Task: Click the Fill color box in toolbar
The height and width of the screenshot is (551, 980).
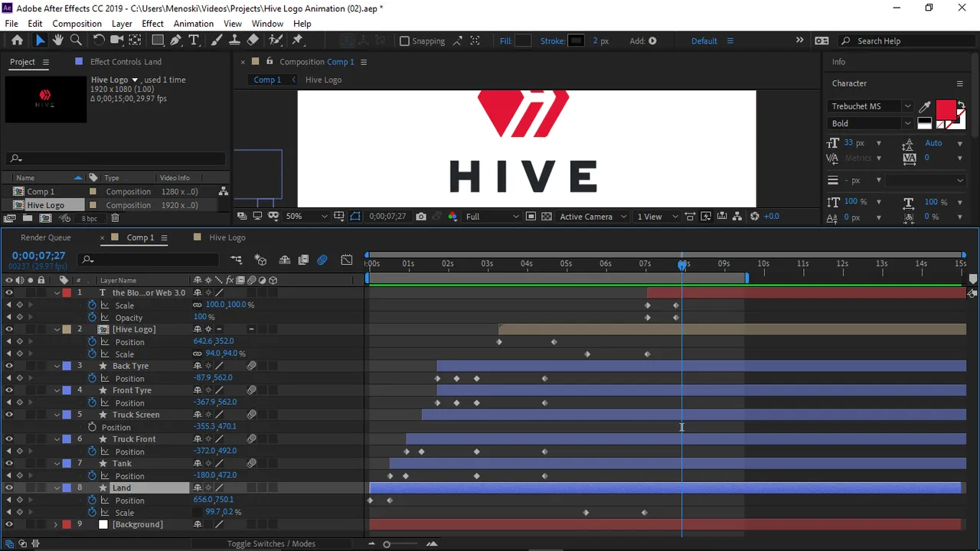Action: (x=523, y=41)
